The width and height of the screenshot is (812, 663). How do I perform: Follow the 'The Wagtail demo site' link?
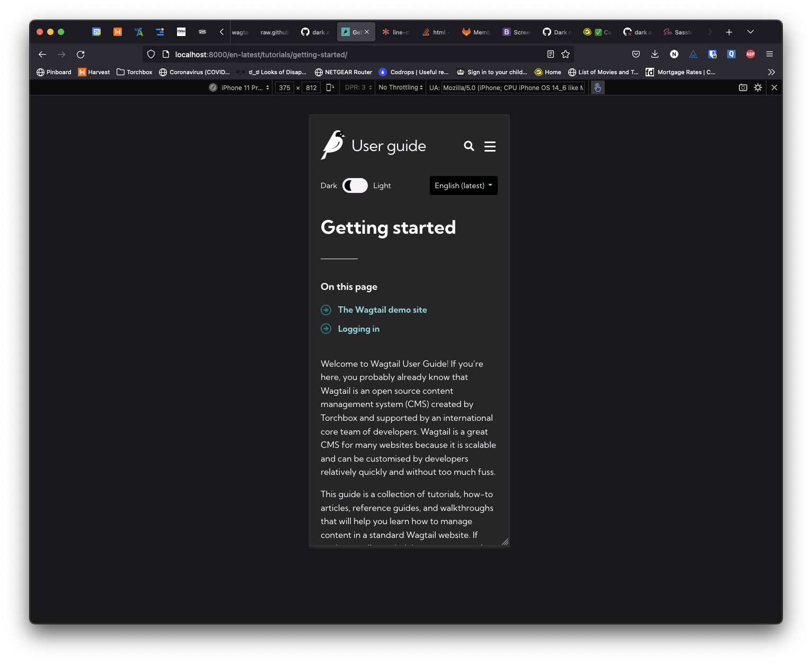(x=382, y=310)
